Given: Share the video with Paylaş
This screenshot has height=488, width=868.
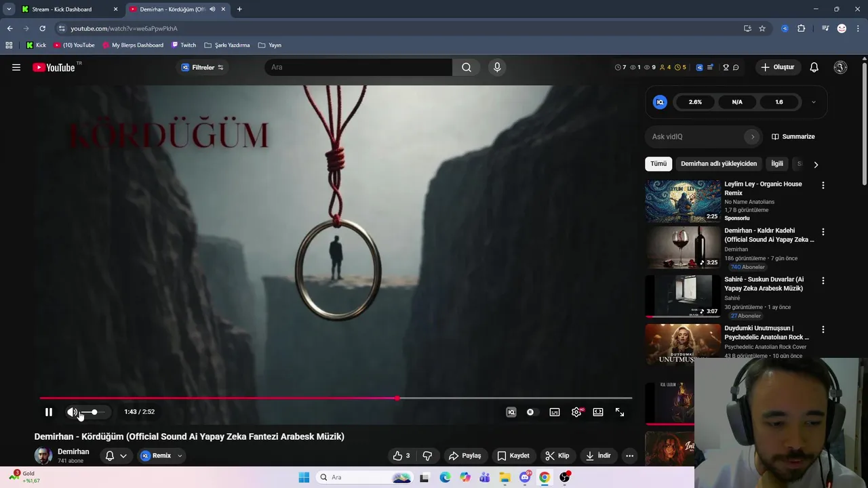Looking at the screenshot, I should point(465,455).
